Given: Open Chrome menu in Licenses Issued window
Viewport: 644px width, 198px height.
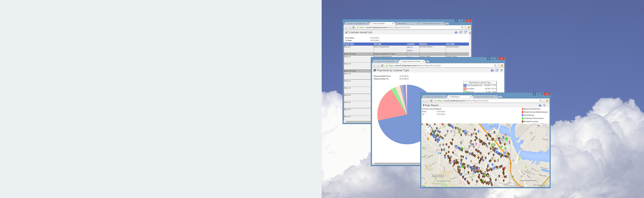Looking at the screenshot, I should coord(469,27).
